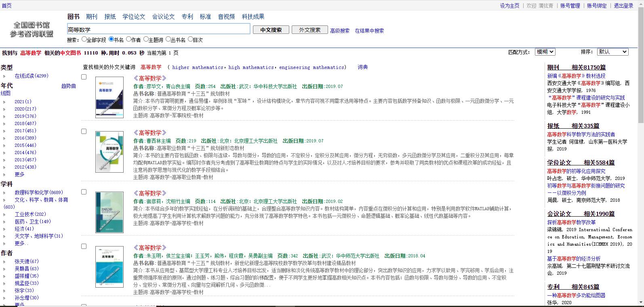Select the 丛书名 search radio

click(x=168, y=40)
